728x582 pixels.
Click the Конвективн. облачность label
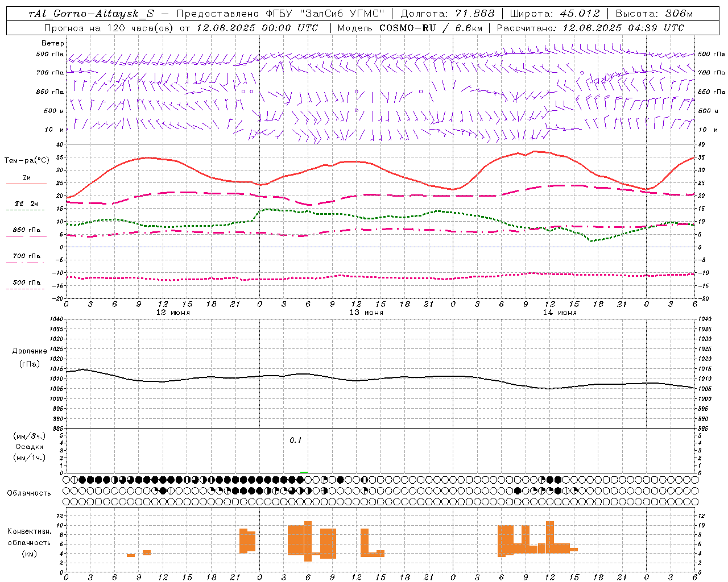(x=29, y=537)
